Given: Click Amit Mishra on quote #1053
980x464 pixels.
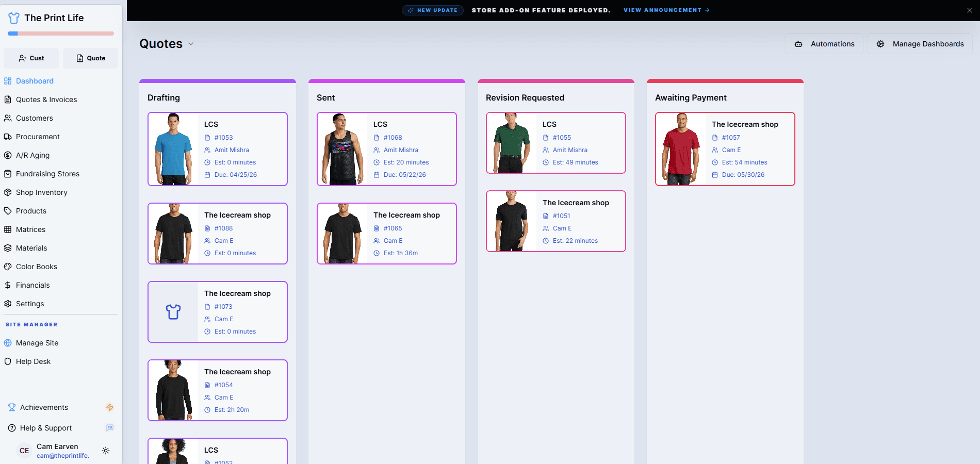Looking at the screenshot, I should pos(232,150).
